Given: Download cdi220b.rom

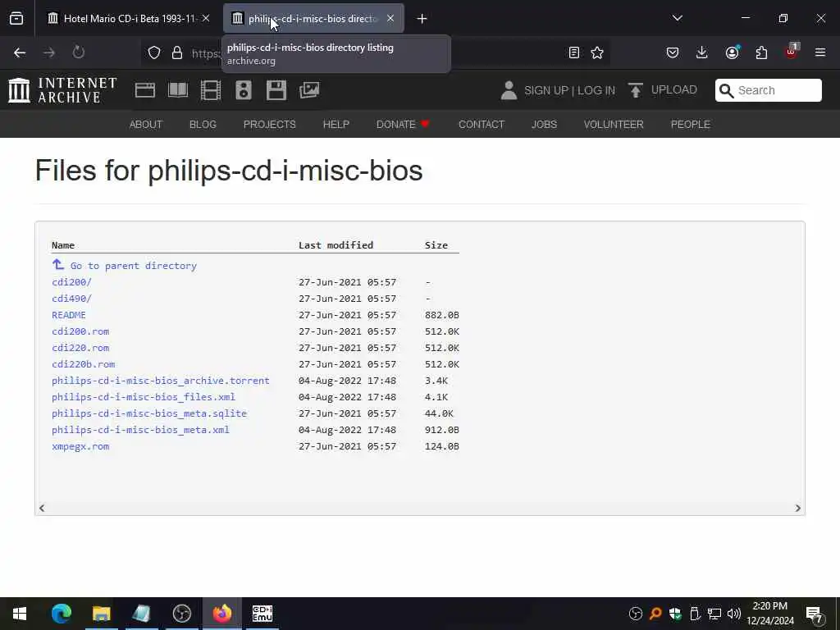Looking at the screenshot, I should pyautogui.click(x=83, y=364).
